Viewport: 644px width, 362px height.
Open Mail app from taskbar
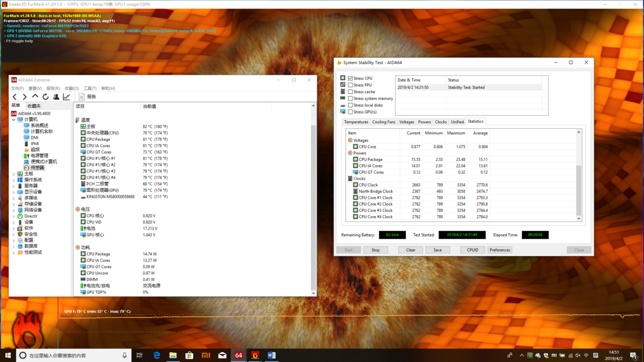pos(222,355)
